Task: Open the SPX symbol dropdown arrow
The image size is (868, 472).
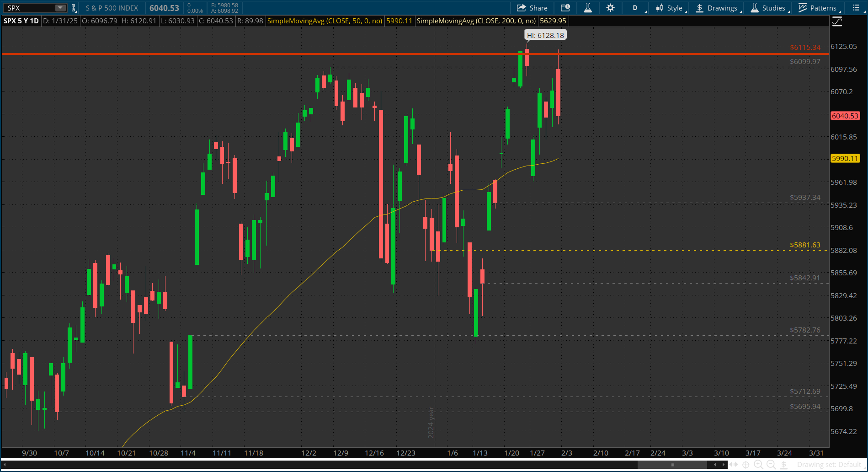Action: pos(60,8)
